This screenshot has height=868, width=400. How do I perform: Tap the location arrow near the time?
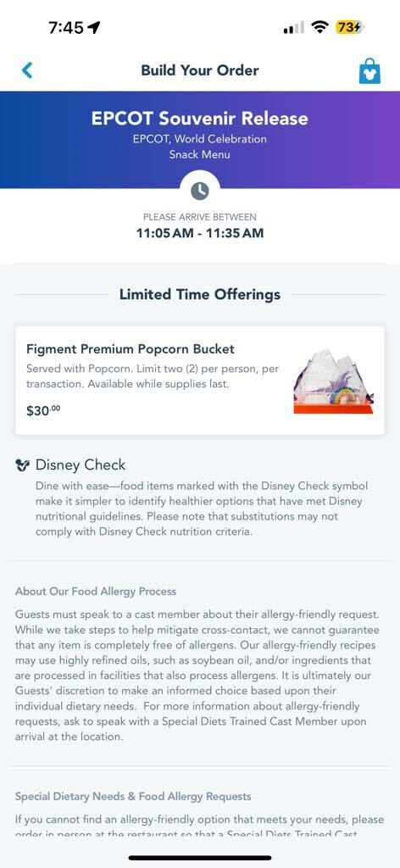93,27
